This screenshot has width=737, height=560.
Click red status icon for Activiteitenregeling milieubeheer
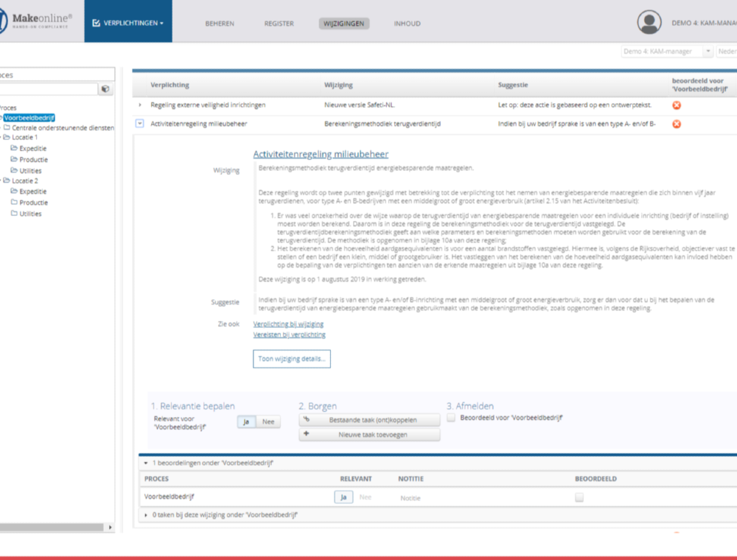point(677,124)
